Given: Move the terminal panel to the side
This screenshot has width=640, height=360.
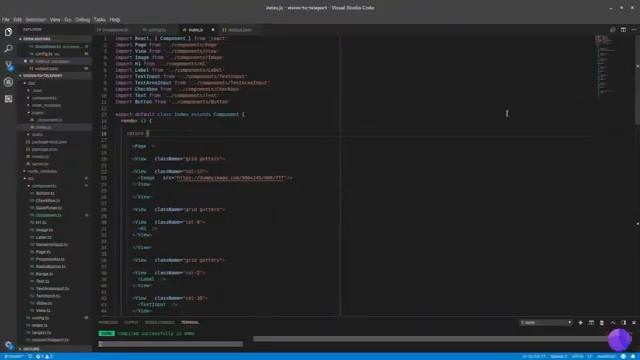Looking at the screenshot, I should tap(623, 322).
